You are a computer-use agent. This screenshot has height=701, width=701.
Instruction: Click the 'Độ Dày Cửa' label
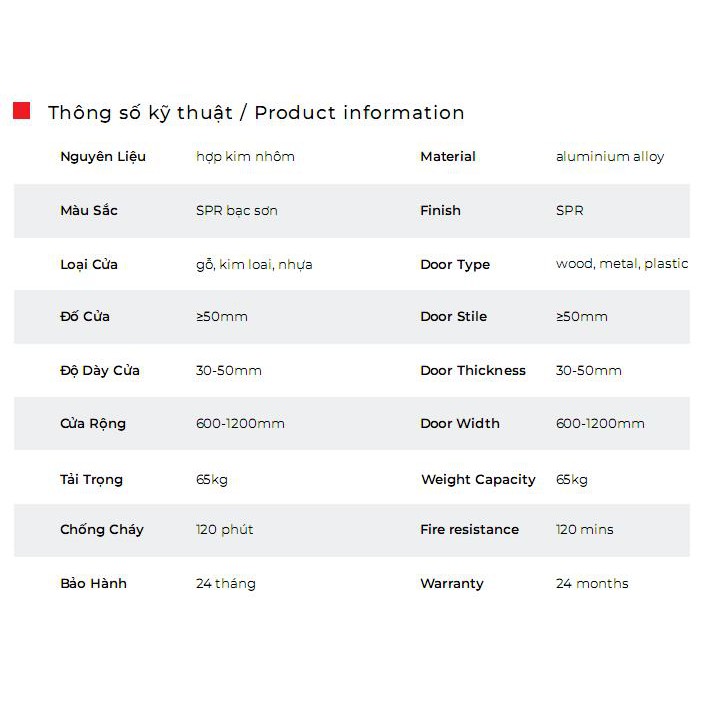point(100,371)
